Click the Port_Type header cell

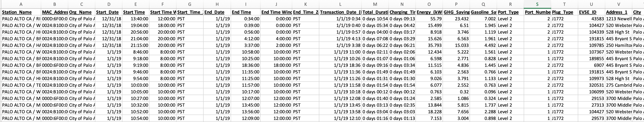coord(510,12)
